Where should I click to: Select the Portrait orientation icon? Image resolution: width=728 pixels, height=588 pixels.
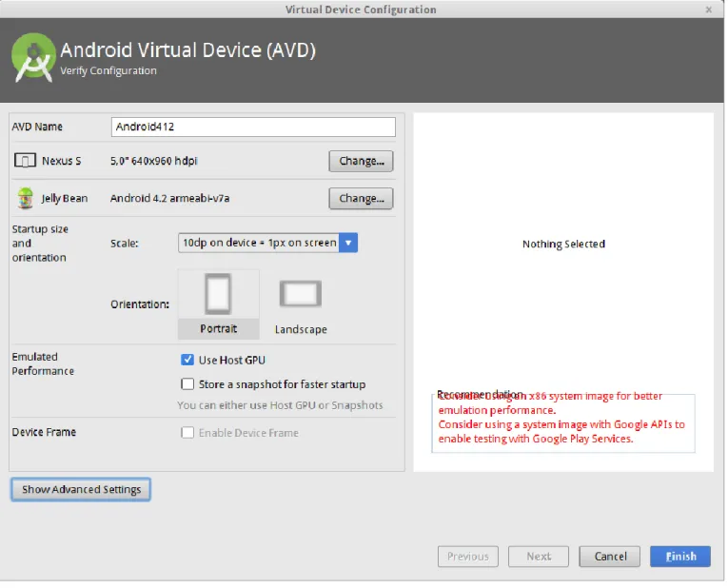(218, 294)
